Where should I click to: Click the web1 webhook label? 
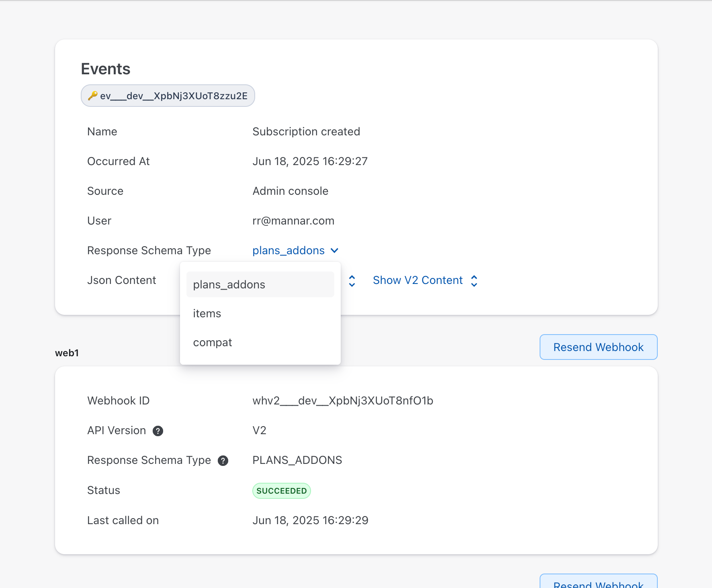click(67, 353)
